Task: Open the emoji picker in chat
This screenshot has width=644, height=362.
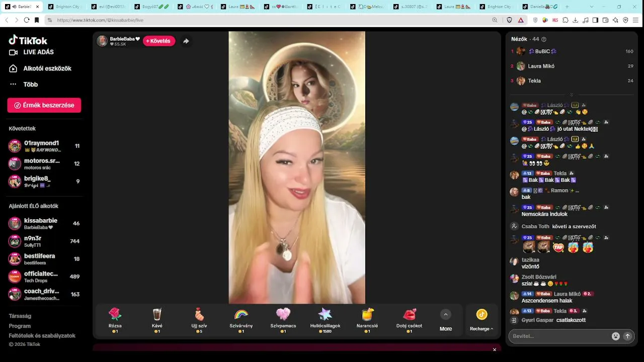Action: (x=615, y=336)
